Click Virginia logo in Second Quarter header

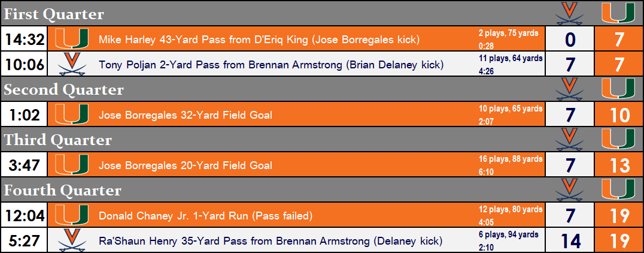pos(570,89)
